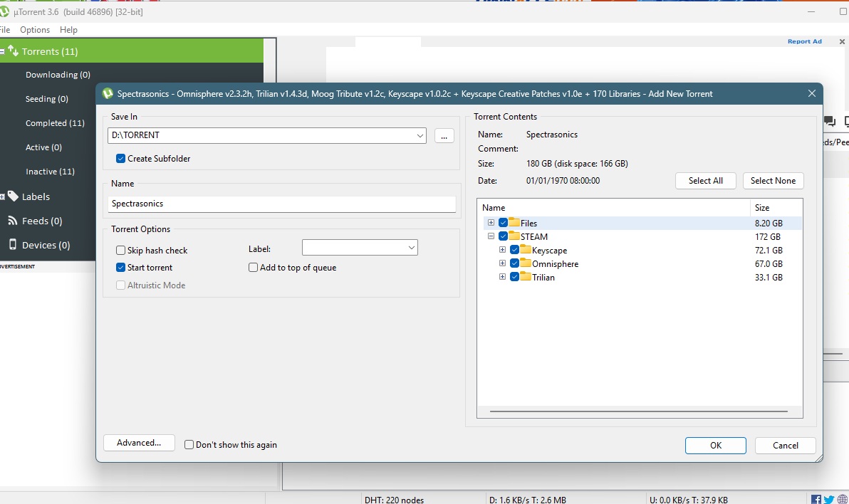This screenshot has height=504, width=849.
Task: Toggle the Create Subfolder checkbox
Action: coord(121,159)
